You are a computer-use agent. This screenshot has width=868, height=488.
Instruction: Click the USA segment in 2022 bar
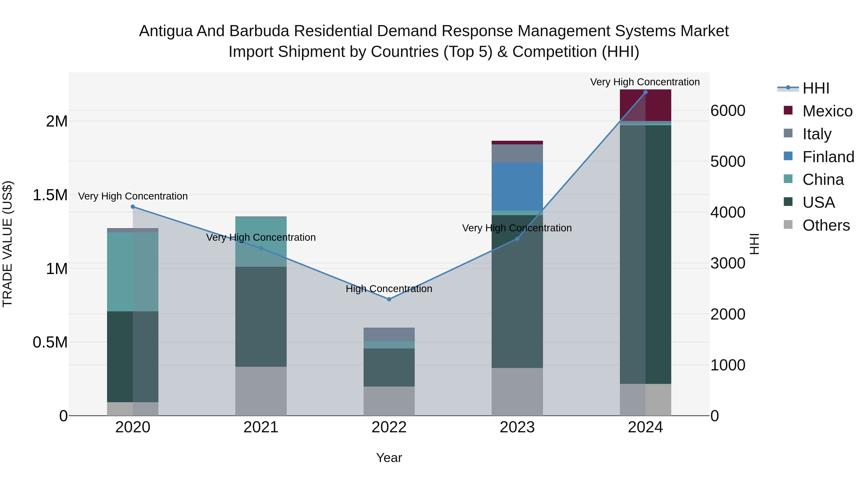389,368
